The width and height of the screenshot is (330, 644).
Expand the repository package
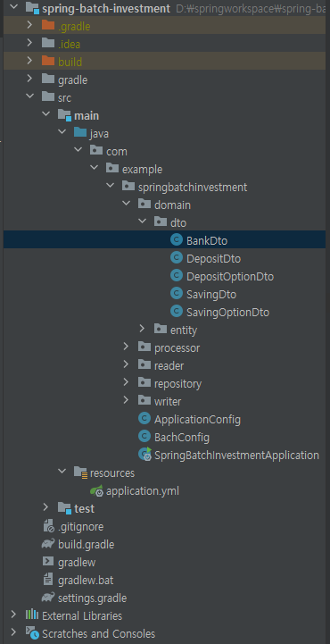click(126, 382)
